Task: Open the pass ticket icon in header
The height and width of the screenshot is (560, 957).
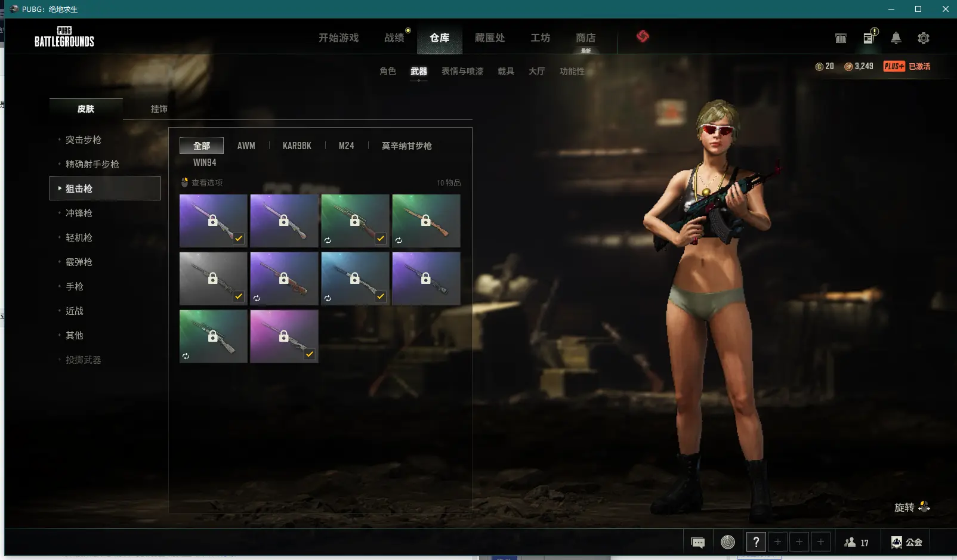Action: pos(841,38)
